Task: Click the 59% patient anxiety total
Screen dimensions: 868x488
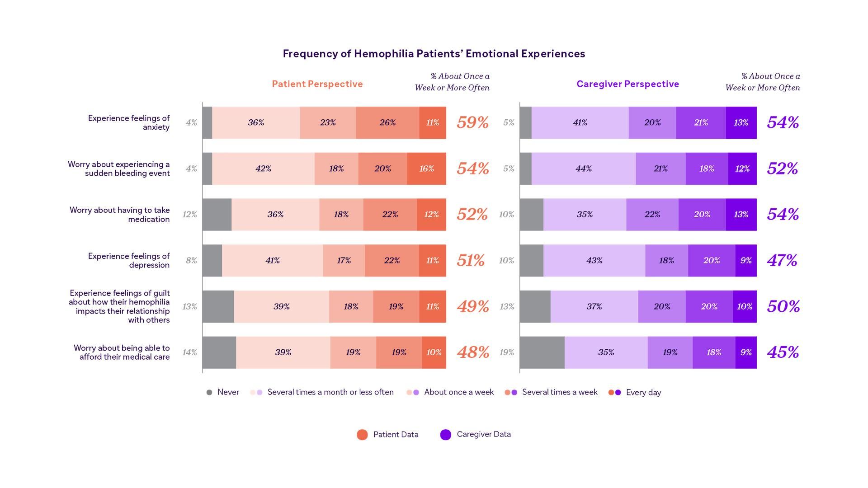Action: click(x=473, y=122)
